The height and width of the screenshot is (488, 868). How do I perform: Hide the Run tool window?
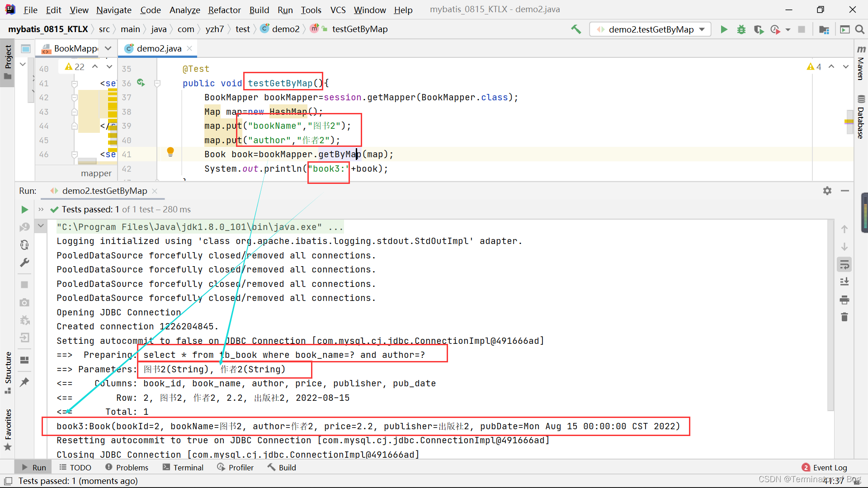(844, 191)
